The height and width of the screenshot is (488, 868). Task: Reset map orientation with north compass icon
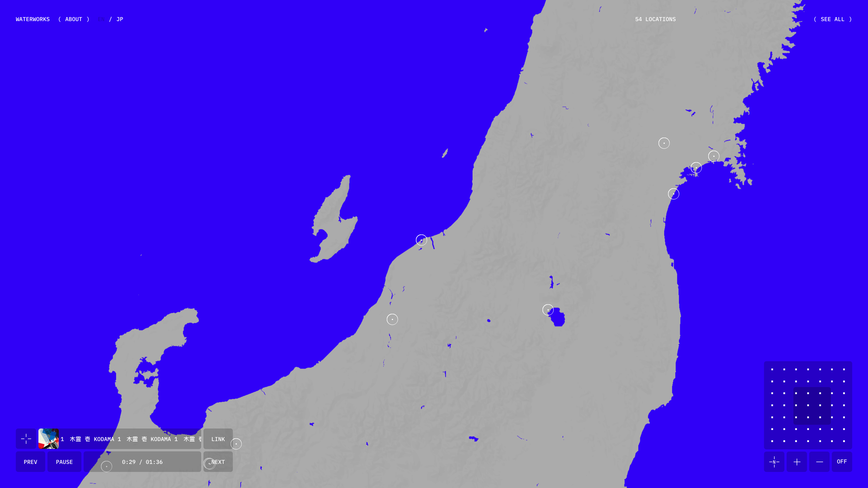click(x=774, y=462)
